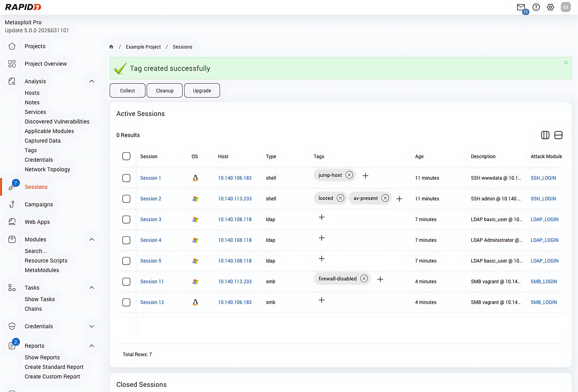
Task: Expand the Credentials sidebar section
Action: 91,326
